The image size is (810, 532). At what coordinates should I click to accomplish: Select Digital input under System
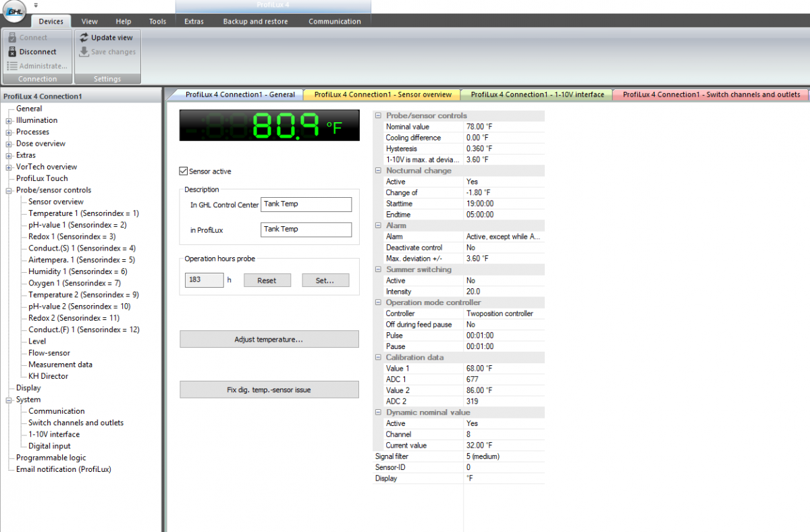pyautogui.click(x=49, y=446)
